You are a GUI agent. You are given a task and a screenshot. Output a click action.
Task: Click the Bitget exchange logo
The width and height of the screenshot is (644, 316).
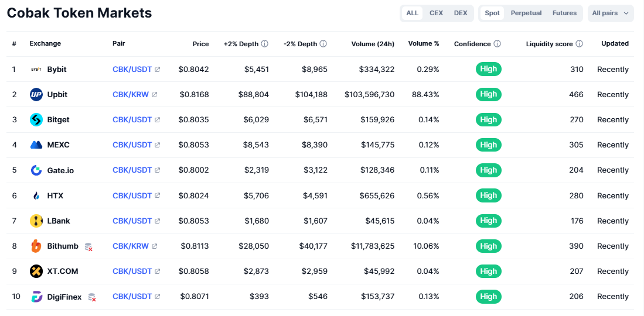tap(36, 120)
